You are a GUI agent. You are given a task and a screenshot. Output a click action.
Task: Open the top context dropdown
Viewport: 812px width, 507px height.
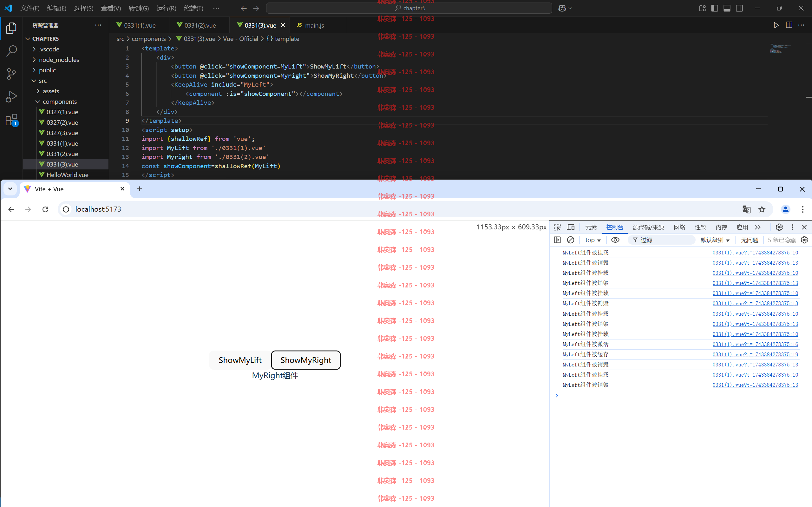click(593, 240)
